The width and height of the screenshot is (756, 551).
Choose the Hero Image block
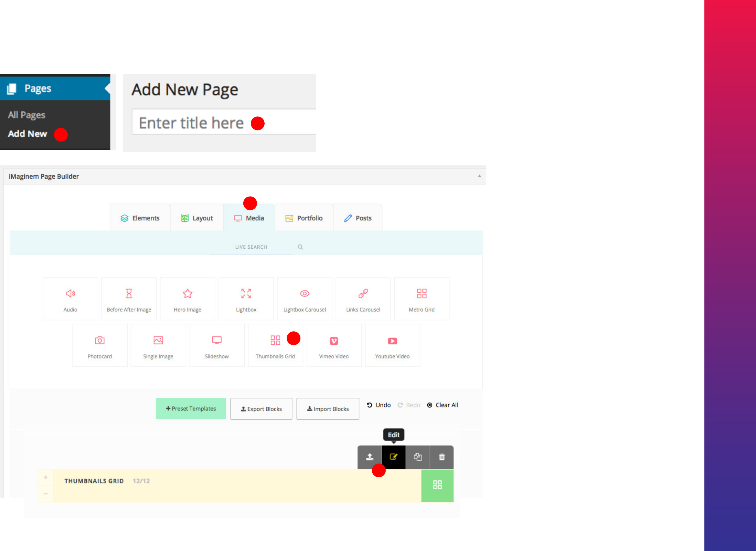187,299
